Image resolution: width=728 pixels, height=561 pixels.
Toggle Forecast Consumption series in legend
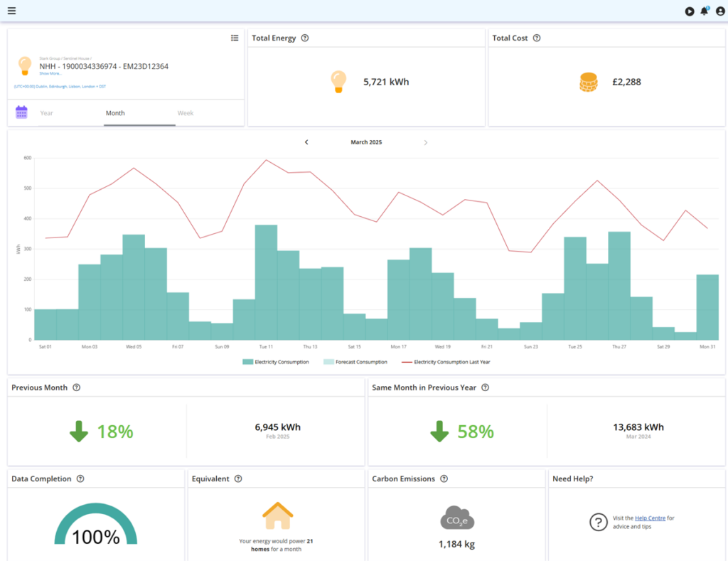(x=355, y=362)
